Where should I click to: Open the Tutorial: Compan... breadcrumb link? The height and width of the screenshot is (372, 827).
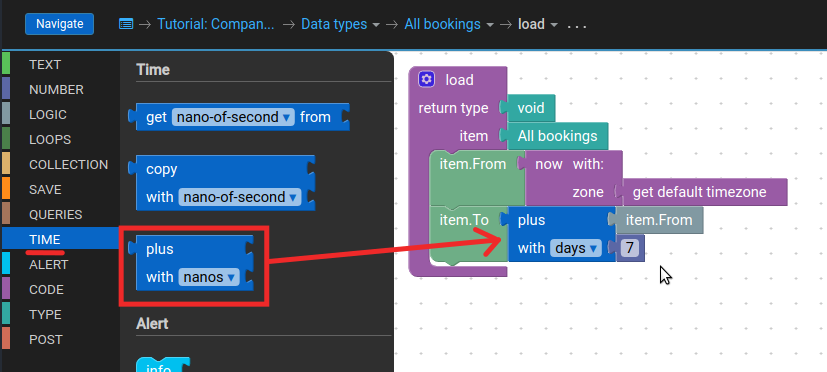tap(216, 24)
